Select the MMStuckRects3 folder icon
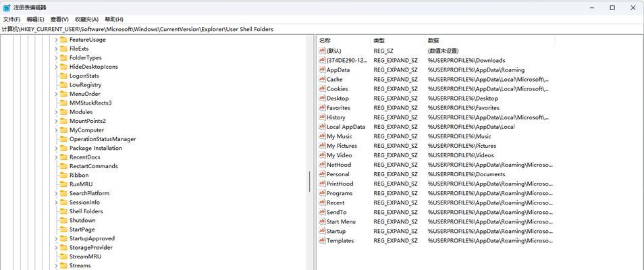 coord(63,103)
